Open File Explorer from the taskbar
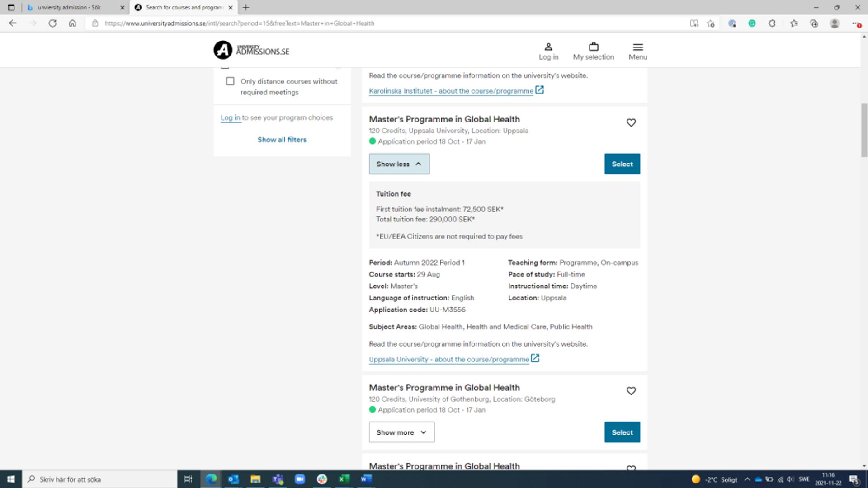The image size is (868, 488). click(255, 479)
